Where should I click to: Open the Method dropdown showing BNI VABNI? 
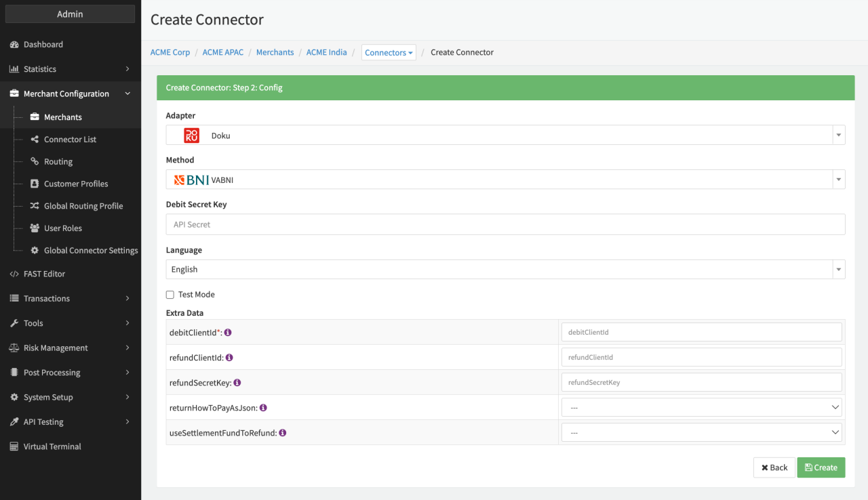pyautogui.click(x=505, y=180)
